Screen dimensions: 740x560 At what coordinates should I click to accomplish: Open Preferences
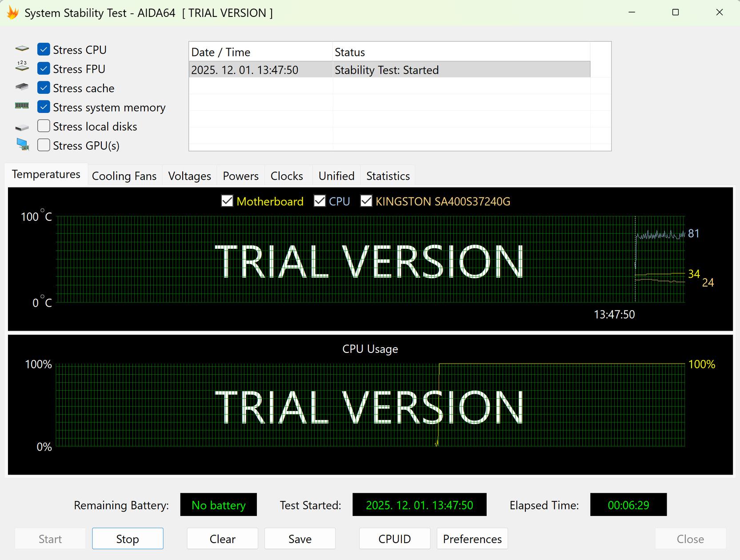[x=472, y=539]
